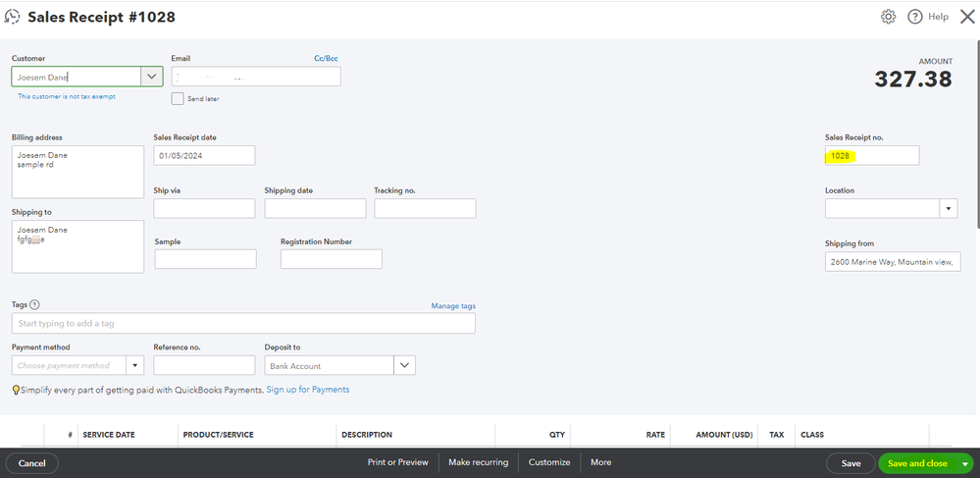Click the CLASS column header
The height and width of the screenshot is (478, 980).
click(x=812, y=435)
